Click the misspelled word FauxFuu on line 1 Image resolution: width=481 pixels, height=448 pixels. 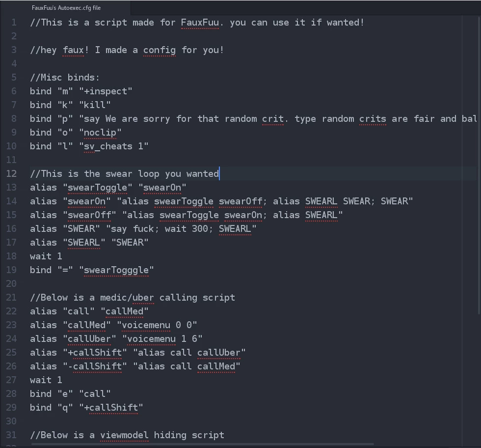(x=200, y=22)
